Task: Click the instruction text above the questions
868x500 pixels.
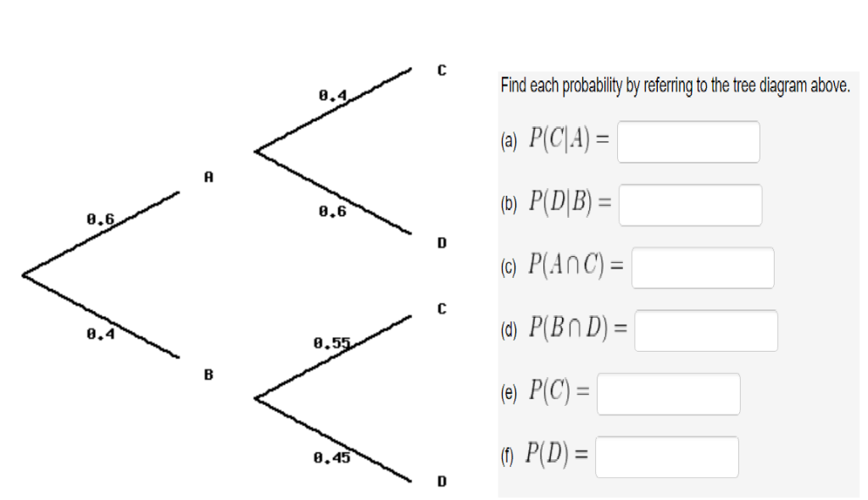Action: click(677, 85)
